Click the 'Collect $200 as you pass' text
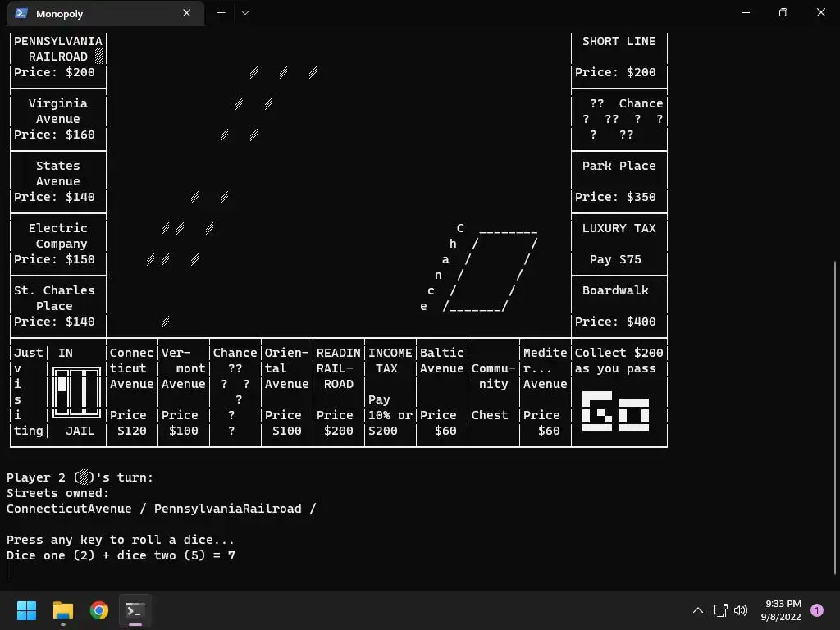 coord(619,361)
